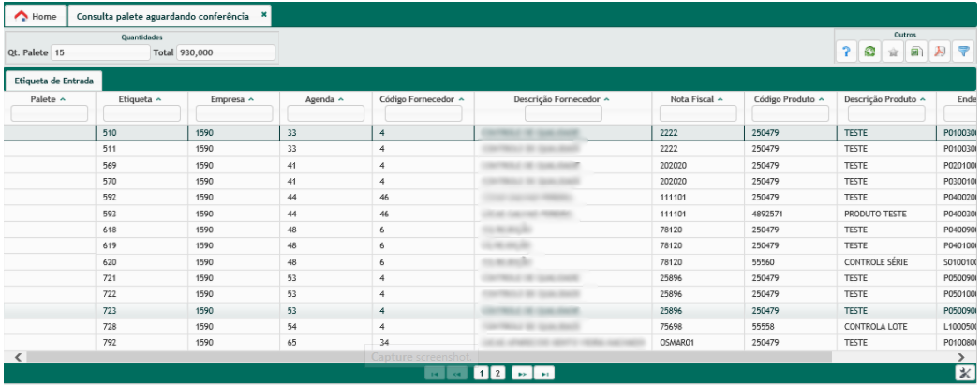Click the Total field showing 930,000
980x385 pixels.
click(226, 53)
